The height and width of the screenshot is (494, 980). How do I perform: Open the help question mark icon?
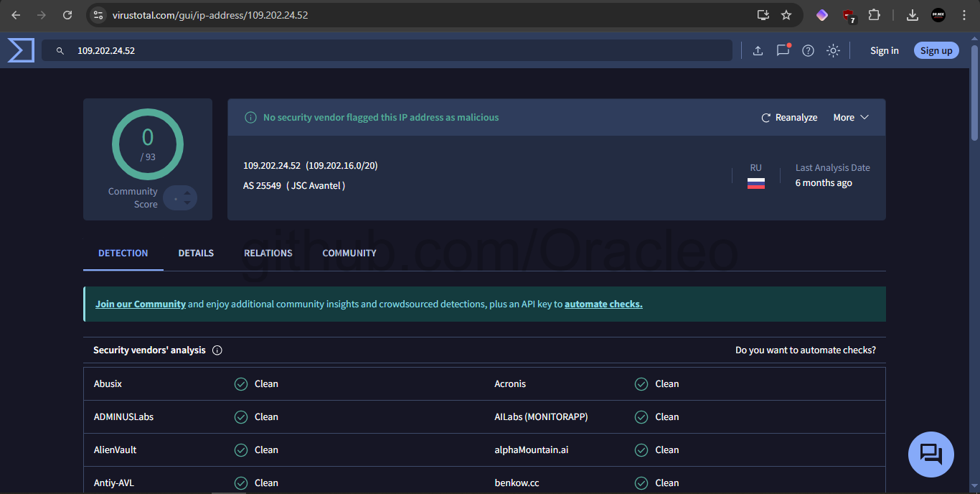[x=808, y=50]
